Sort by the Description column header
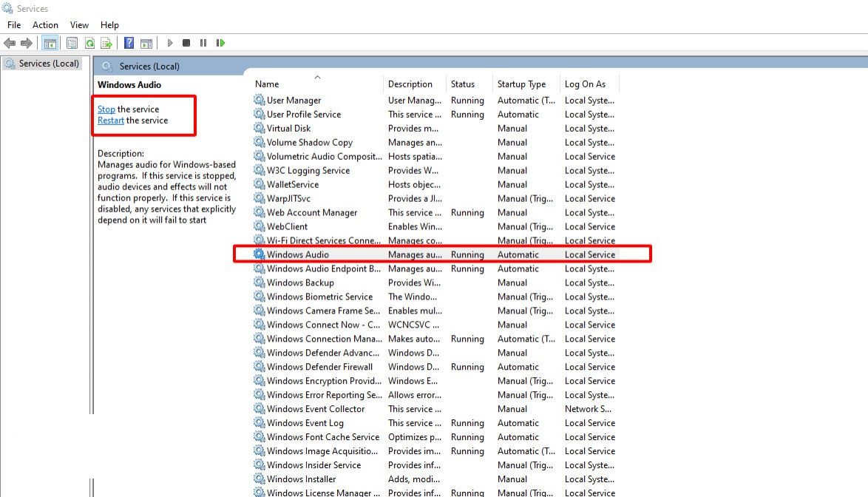 coord(415,84)
